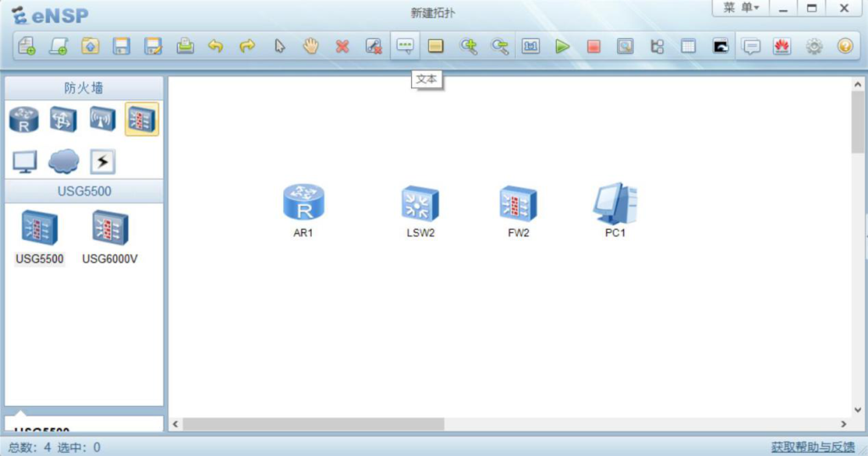Open the help question mark icon

pos(845,46)
